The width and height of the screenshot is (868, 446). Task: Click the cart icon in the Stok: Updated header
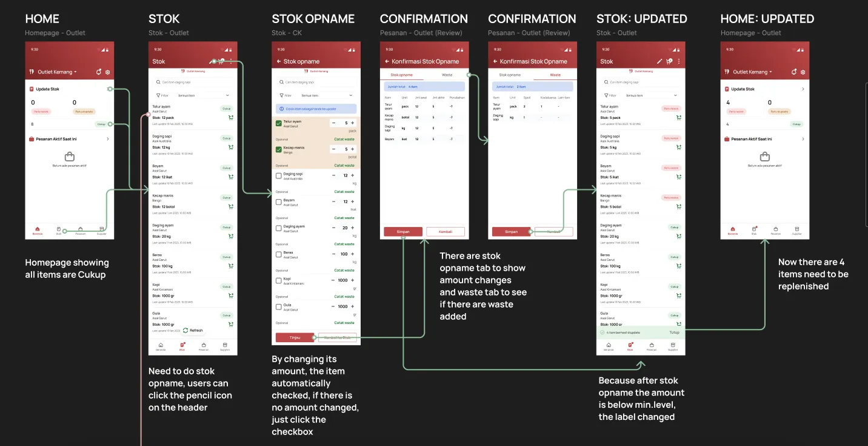click(x=669, y=61)
